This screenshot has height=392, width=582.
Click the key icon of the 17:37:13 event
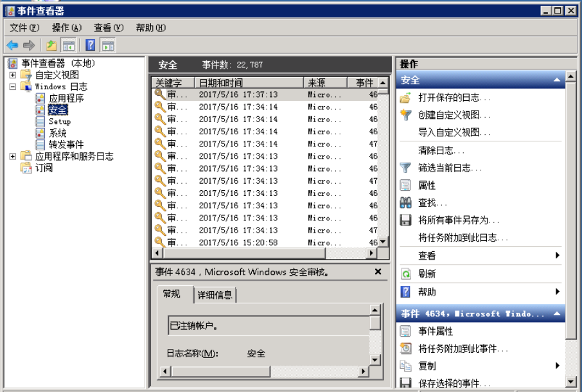(160, 94)
